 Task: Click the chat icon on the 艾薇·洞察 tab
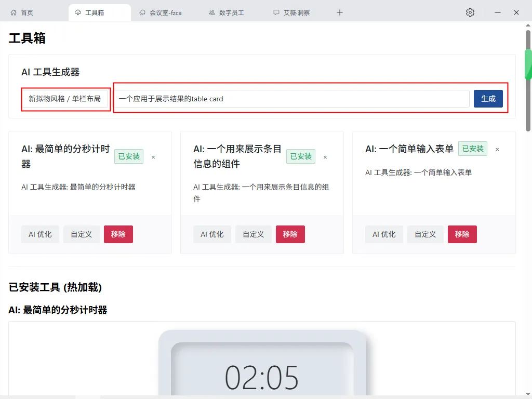[x=276, y=12]
